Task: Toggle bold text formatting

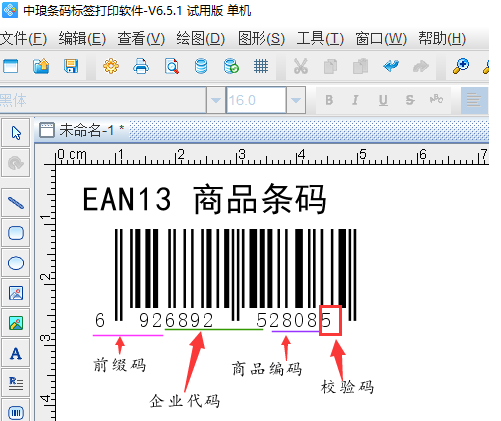Action: click(329, 100)
